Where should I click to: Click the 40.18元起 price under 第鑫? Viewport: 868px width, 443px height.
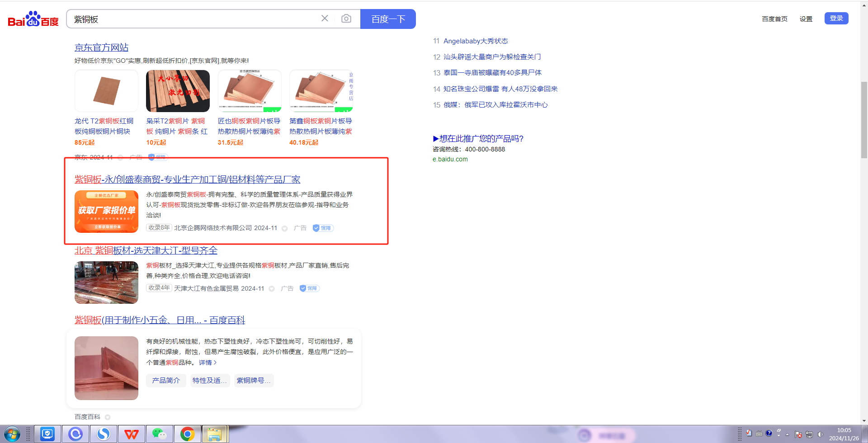click(304, 142)
